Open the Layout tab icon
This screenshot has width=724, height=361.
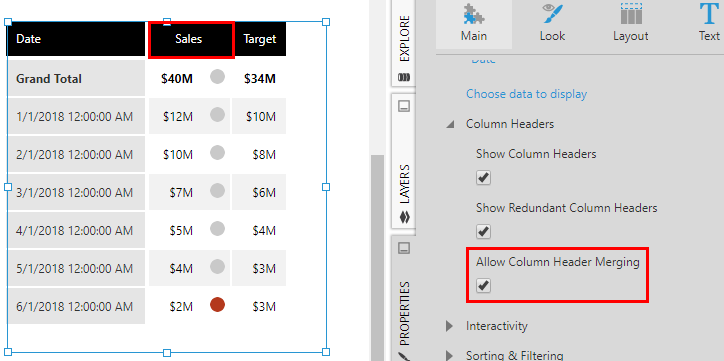tap(631, 14)
